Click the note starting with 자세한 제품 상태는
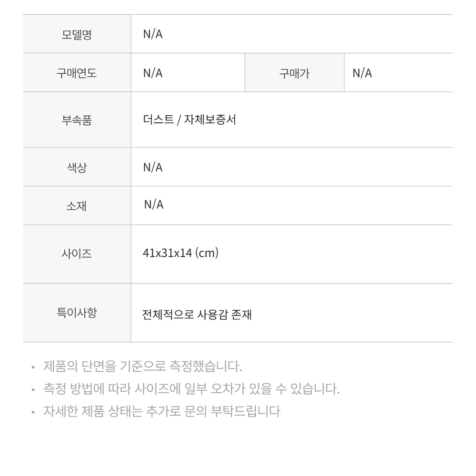The height and width of the screenshot is (476, 476). (160, 411)
